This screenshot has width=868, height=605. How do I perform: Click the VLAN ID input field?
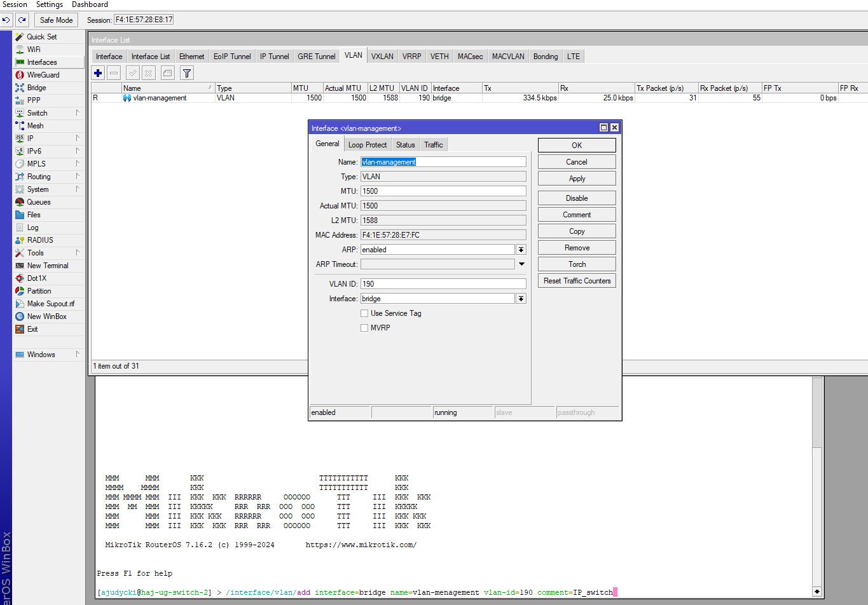[443, 284]
